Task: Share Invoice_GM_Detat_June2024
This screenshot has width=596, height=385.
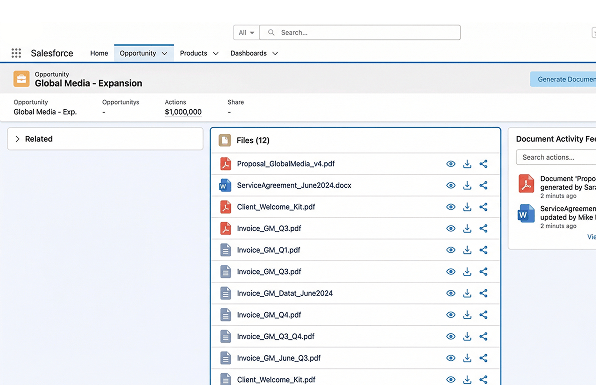Action: pos(483,293)
